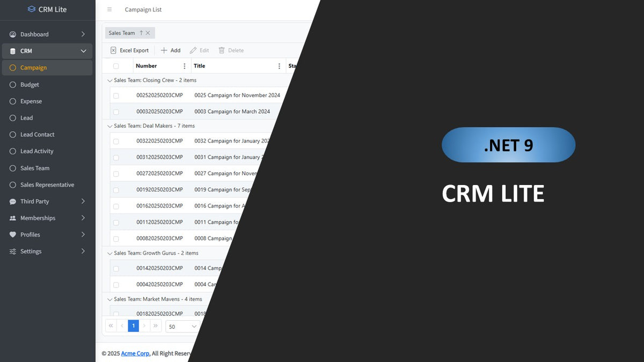The height and width of the screenshot is (362, 644).
Task: Click the CRM database icon in sidebar
Action: (12, 50)
